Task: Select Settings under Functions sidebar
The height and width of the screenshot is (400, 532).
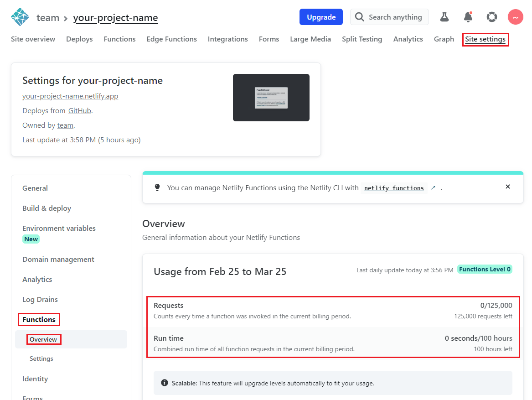Action: pyautogui.click(x=41, y=358)
